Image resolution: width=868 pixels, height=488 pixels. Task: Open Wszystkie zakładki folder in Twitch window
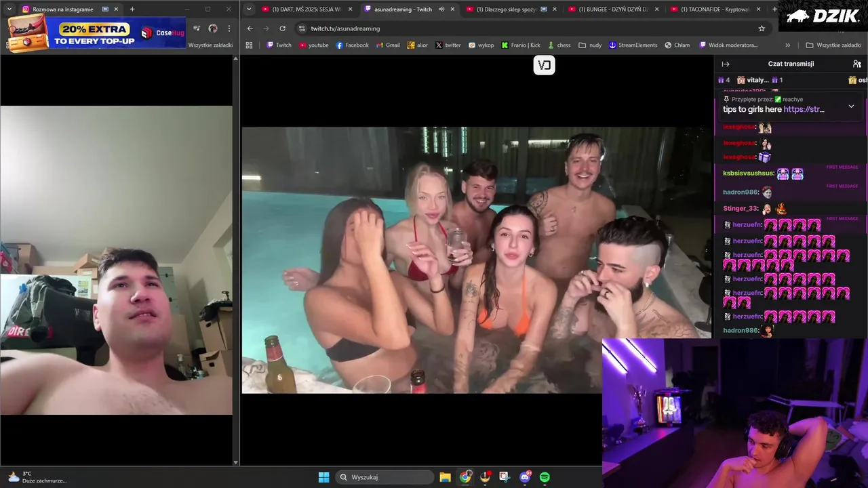pos(833,45)
